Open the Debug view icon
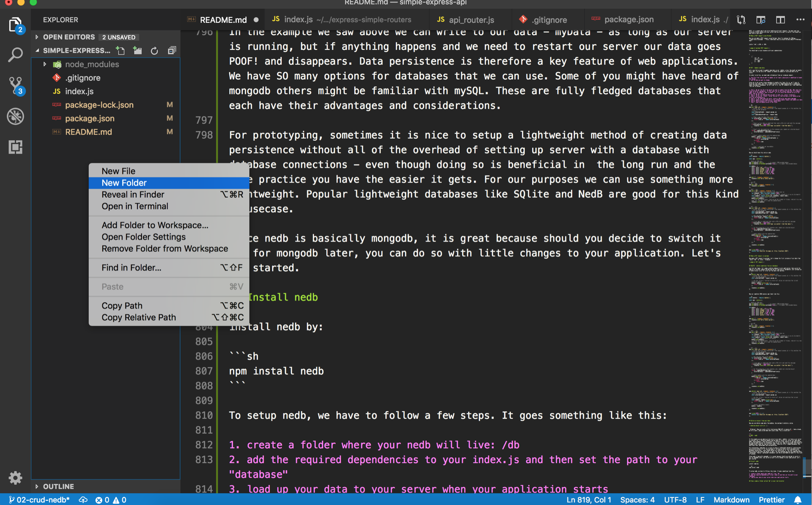This screenshot has width=812, height=505. coord(15,116)
